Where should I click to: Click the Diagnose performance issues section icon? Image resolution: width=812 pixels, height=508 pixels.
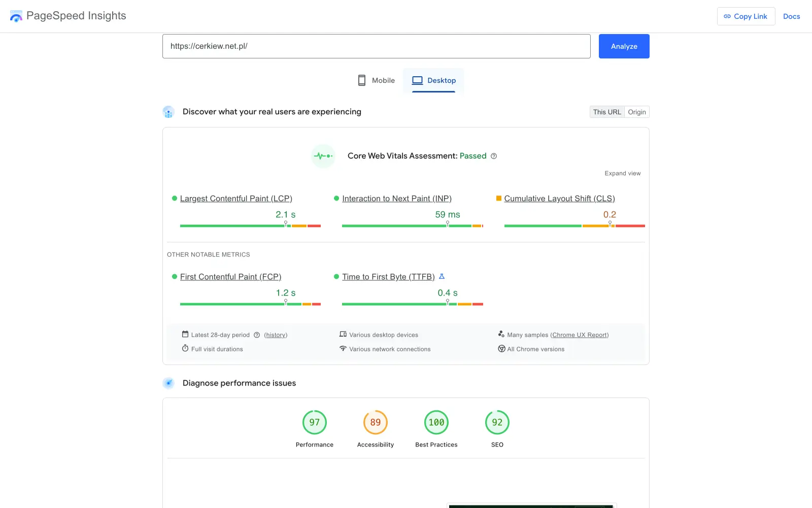tap(168, 383)
